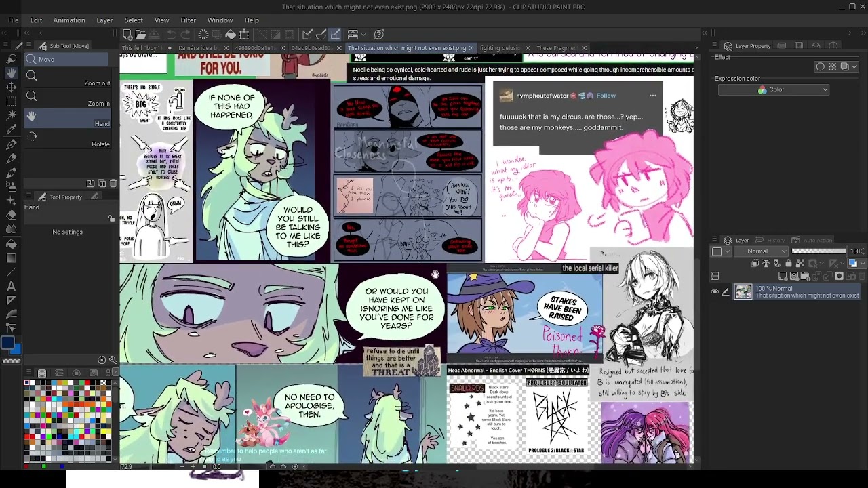Click the Fill icon in the command bar
The image size is (868, 488).
coord(231,35)
